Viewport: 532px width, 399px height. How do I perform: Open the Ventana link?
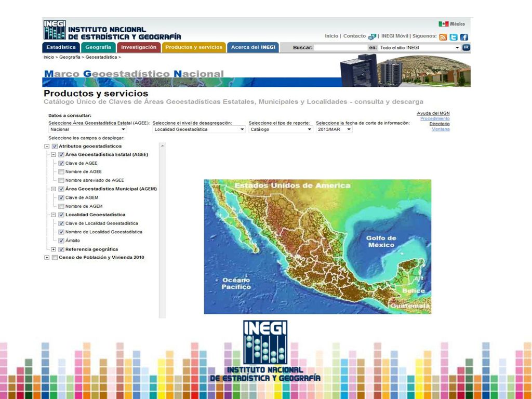click(x=441, y=129)
